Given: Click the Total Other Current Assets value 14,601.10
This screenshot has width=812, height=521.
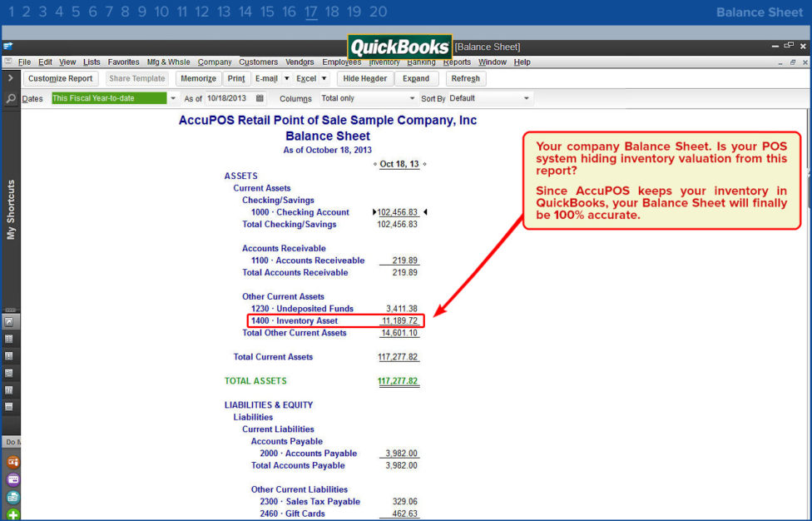Looking at the screenshot, I should click(399, 333).
